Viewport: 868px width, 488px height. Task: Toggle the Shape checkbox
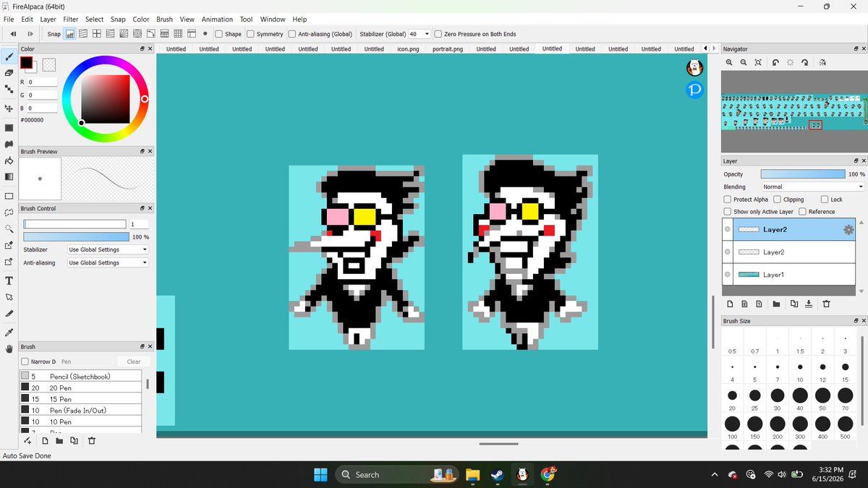coord(219,34)
